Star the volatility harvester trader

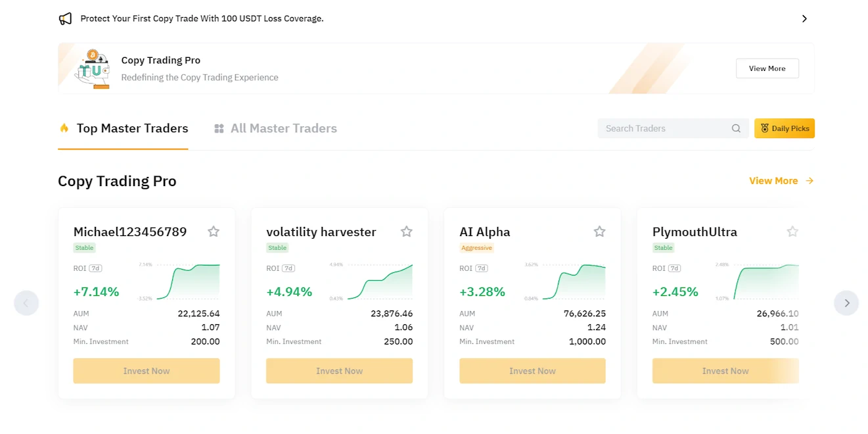pyautogui.click(x=407, y=231)
